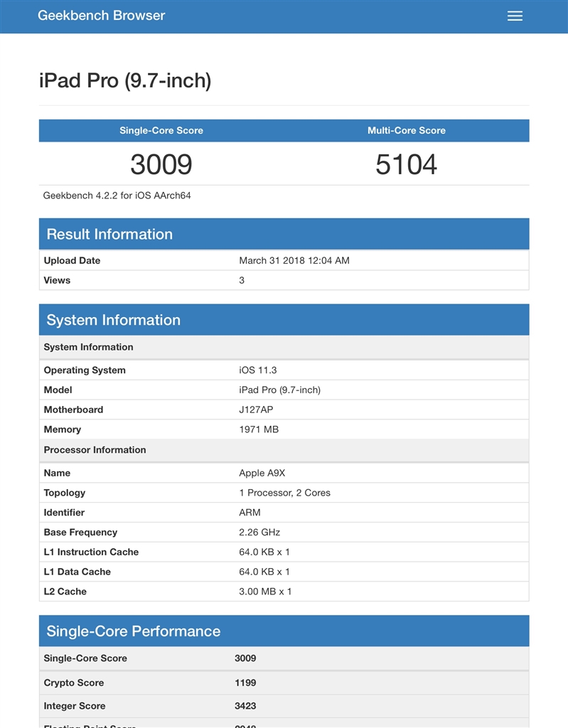
Task: Select the motherboard value J127AP
Action: click(x=256, y=409)
